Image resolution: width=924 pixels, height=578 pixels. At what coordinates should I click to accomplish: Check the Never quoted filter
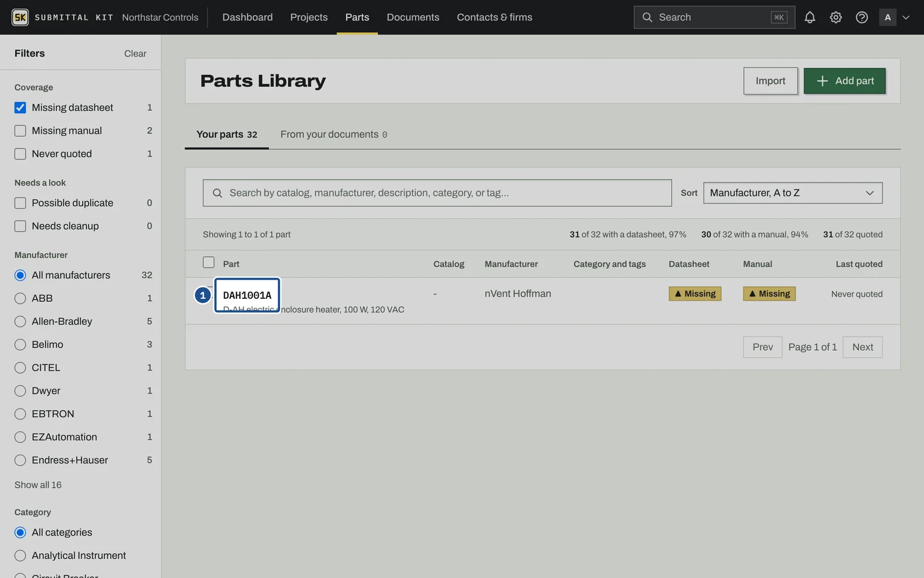(x=20, y=154)
